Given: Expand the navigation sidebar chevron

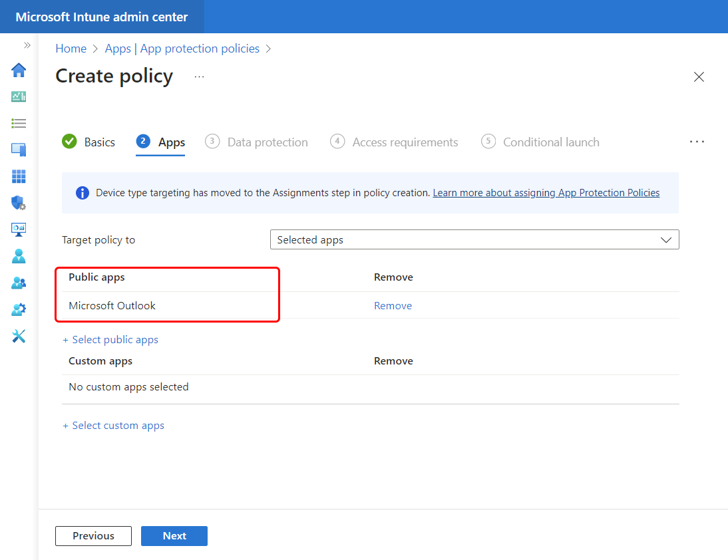Looking at the screenshot, I should pyautogui.click(x=27, y=45).
